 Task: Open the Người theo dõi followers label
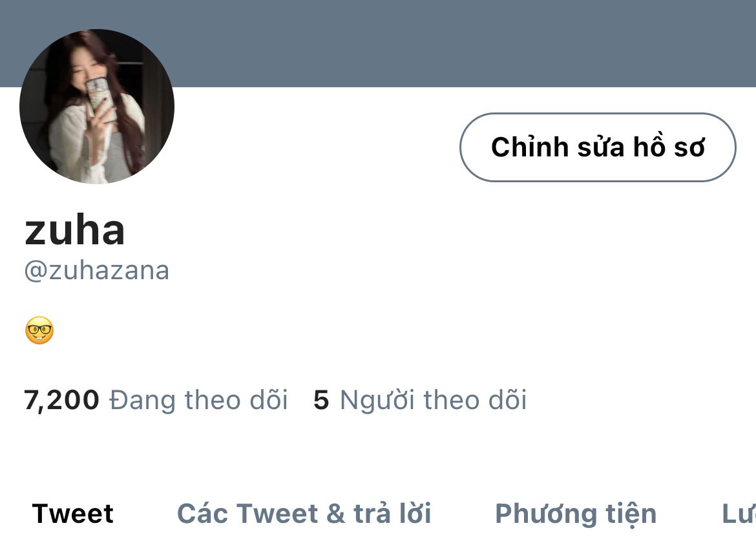434,400
